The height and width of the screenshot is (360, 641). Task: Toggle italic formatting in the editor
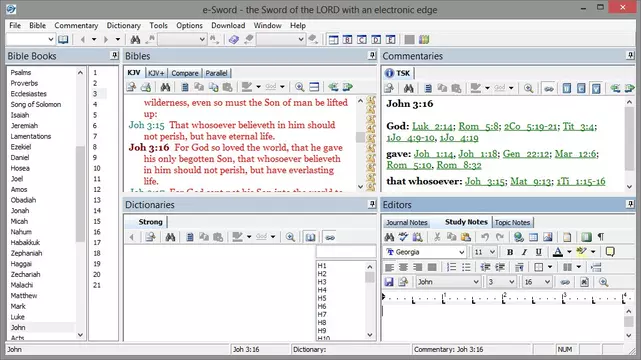524,252
